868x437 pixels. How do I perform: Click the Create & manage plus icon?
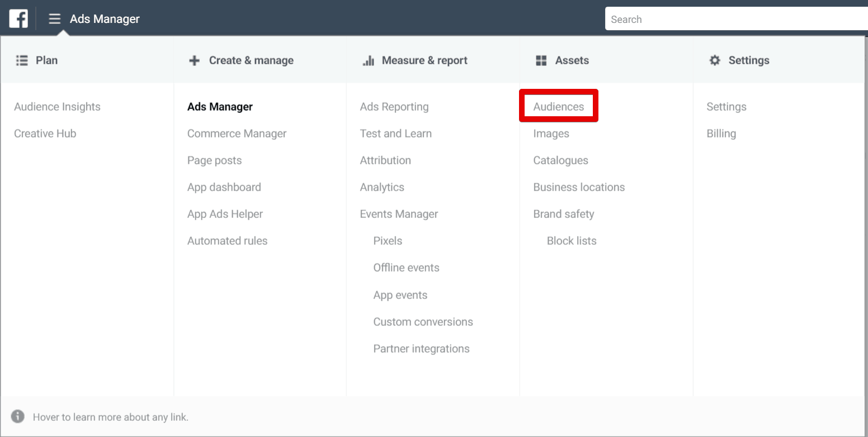point(194,60)
